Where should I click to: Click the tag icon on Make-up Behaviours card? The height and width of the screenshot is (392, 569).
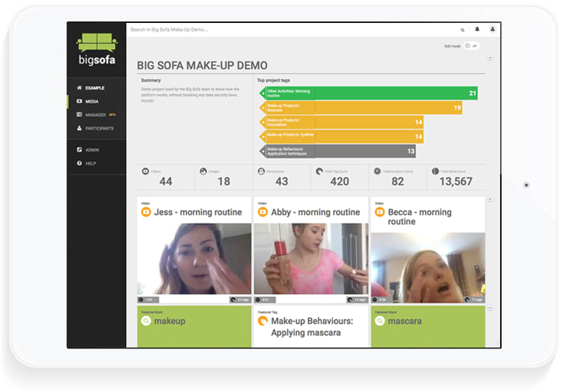click(x=263, y=321)
